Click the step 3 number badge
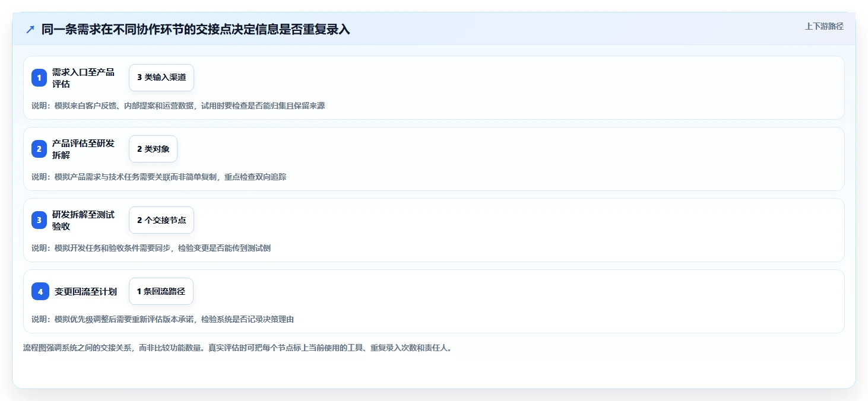Image resolution: width=868 pixels, height=401 pixels. pos(39,220)
